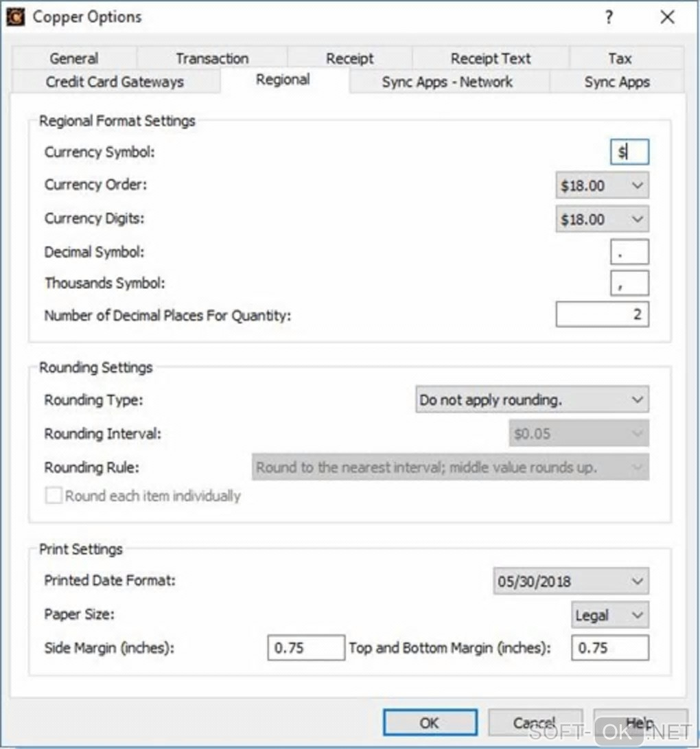Switch to the General tab

(x=74, y=58)
